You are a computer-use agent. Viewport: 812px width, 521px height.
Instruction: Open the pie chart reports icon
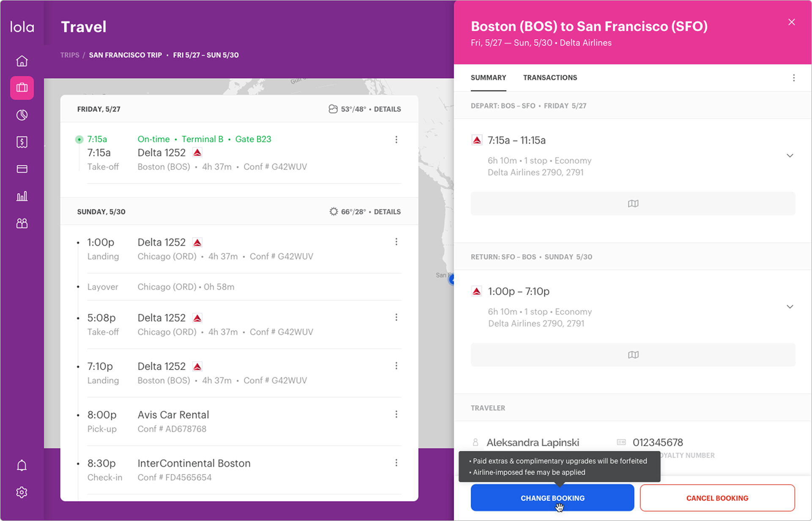click(22, 115)
